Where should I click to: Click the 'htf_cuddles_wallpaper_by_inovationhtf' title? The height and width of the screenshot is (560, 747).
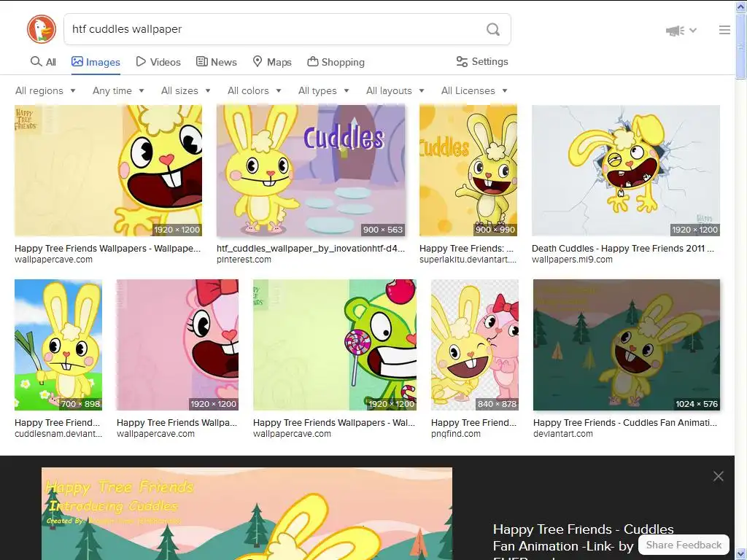[x=311, y=248]
